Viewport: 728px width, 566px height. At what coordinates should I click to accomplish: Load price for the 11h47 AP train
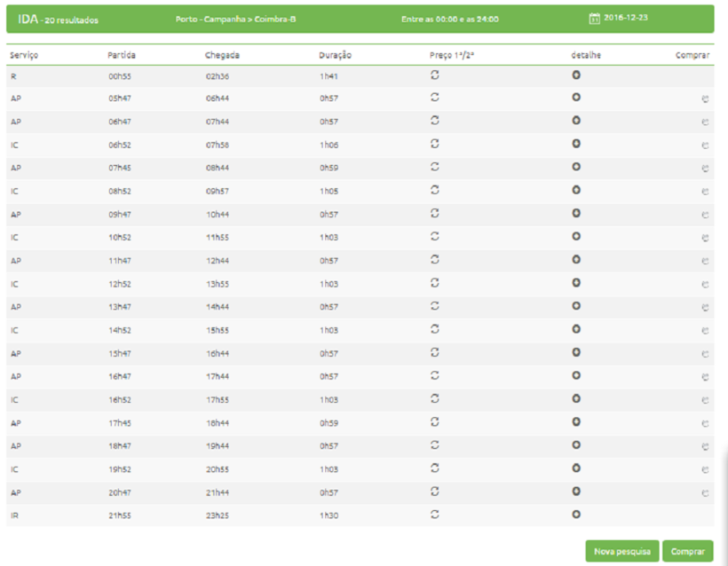(x=435, y=259)
